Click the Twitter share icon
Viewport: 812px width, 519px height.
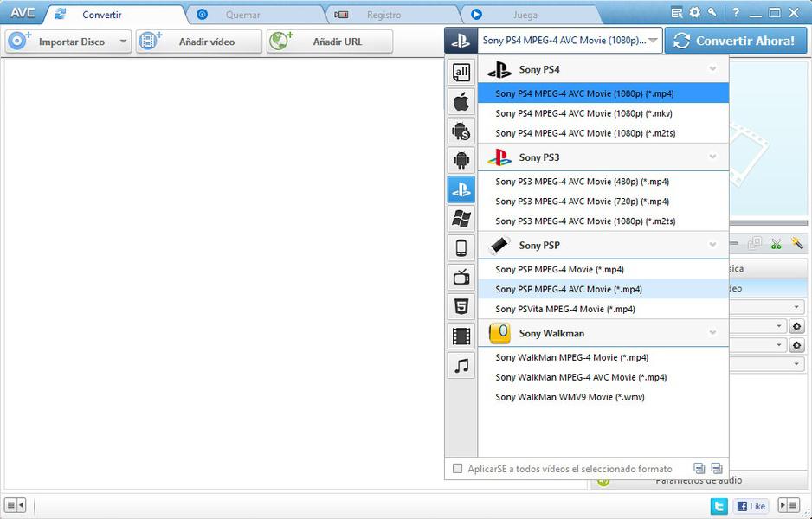[719, 506]
